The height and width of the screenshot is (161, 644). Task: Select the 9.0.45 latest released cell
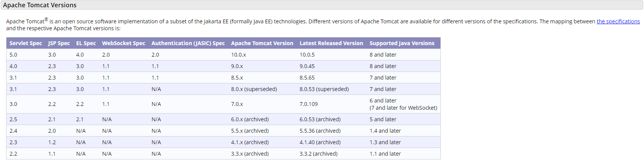307,66
